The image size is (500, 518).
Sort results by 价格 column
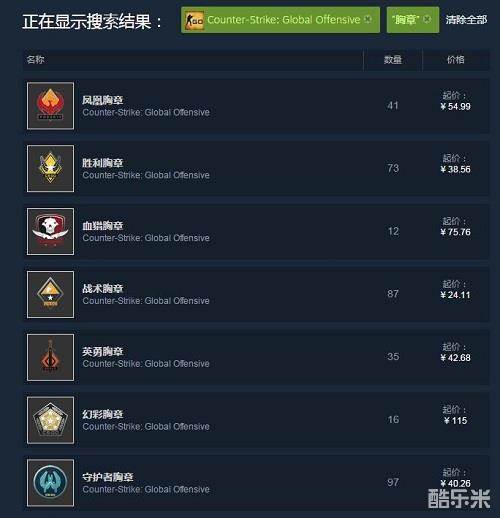(455, 60)
